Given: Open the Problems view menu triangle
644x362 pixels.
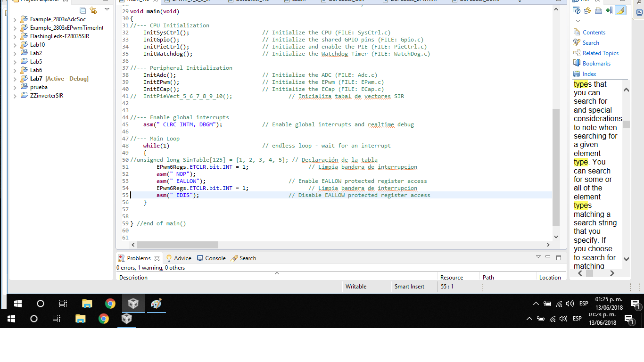Looking at the screenshot, I should pyautogui.click(x=538, y=257).
